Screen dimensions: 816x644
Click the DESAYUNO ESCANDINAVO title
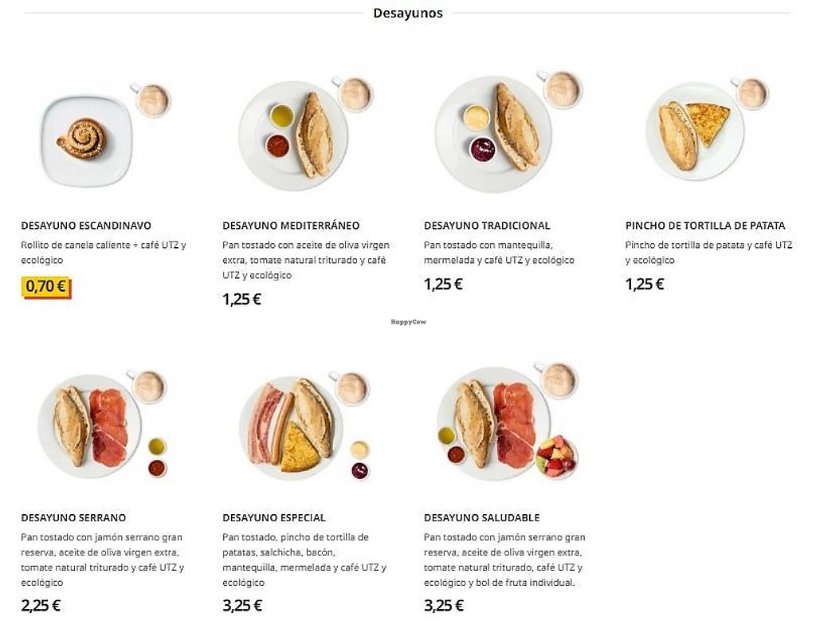coord(86,226)
